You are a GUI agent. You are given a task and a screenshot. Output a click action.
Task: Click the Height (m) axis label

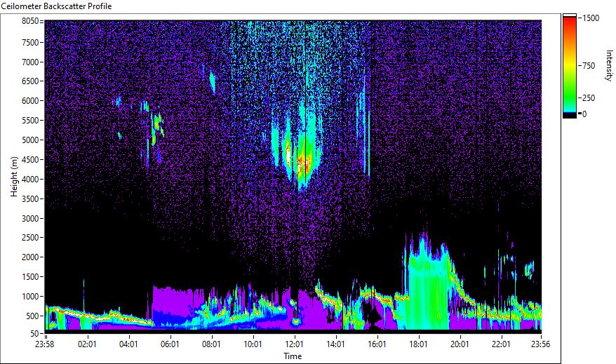tap(14, 177)
